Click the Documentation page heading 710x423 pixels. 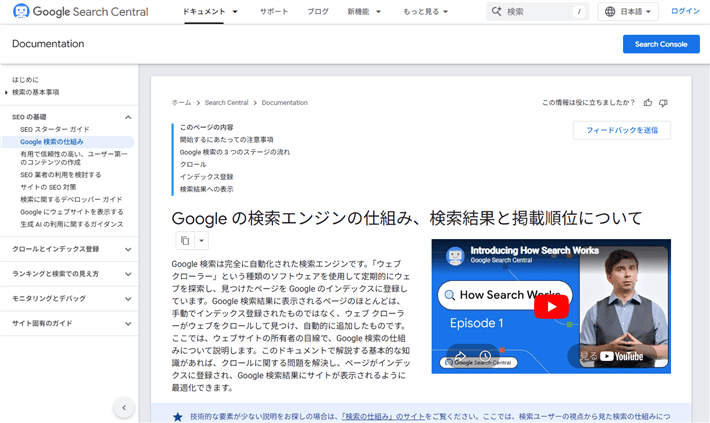point(48,43)
